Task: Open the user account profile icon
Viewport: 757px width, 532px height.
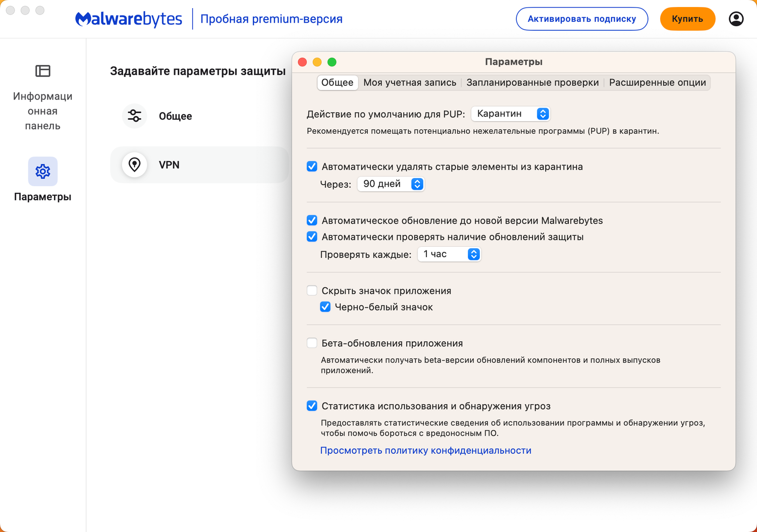Action: pos(736,19)
